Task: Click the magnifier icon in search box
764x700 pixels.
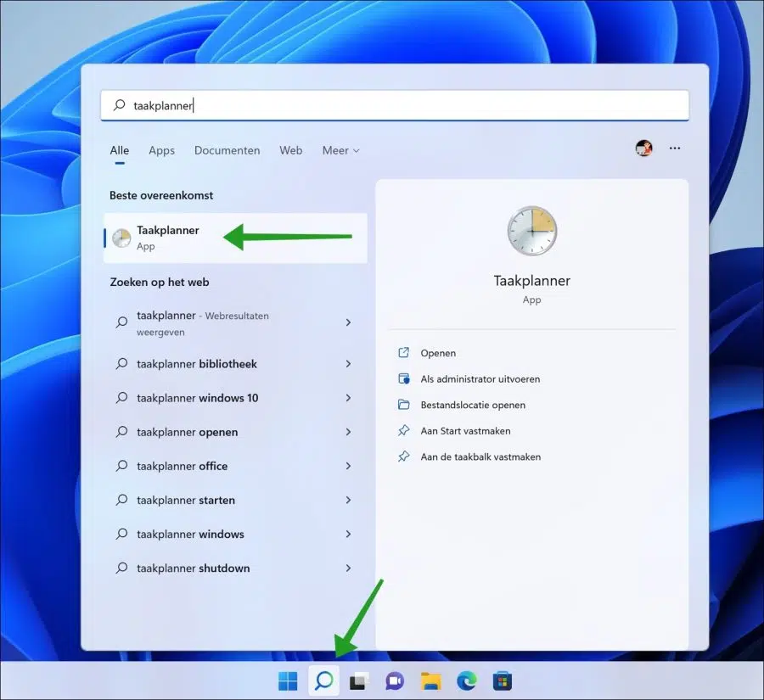Action: 120,105
